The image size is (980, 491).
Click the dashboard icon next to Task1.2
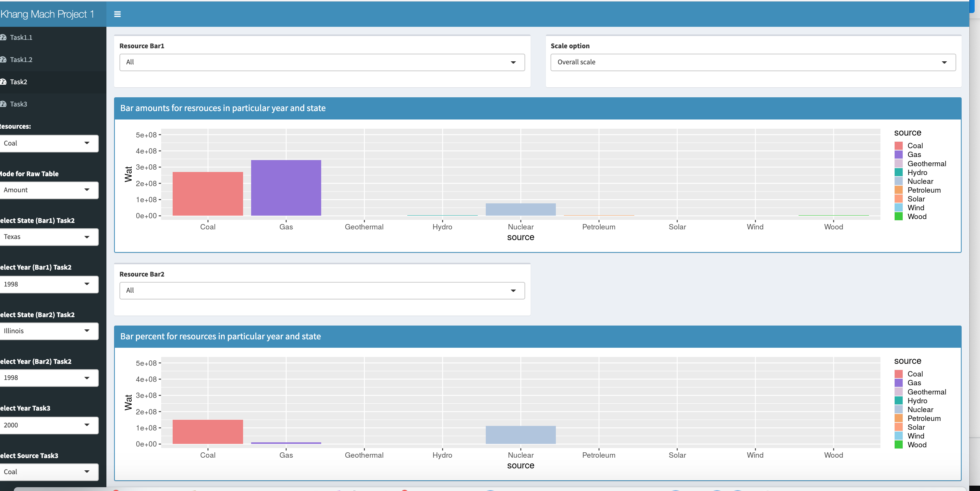(3, 60)
